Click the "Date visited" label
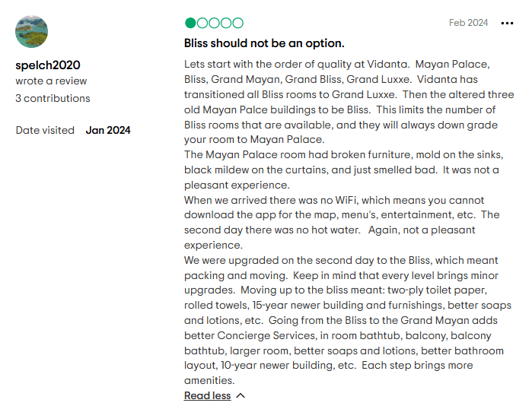The height and width of the screenshot is (406, 532). 45,130
